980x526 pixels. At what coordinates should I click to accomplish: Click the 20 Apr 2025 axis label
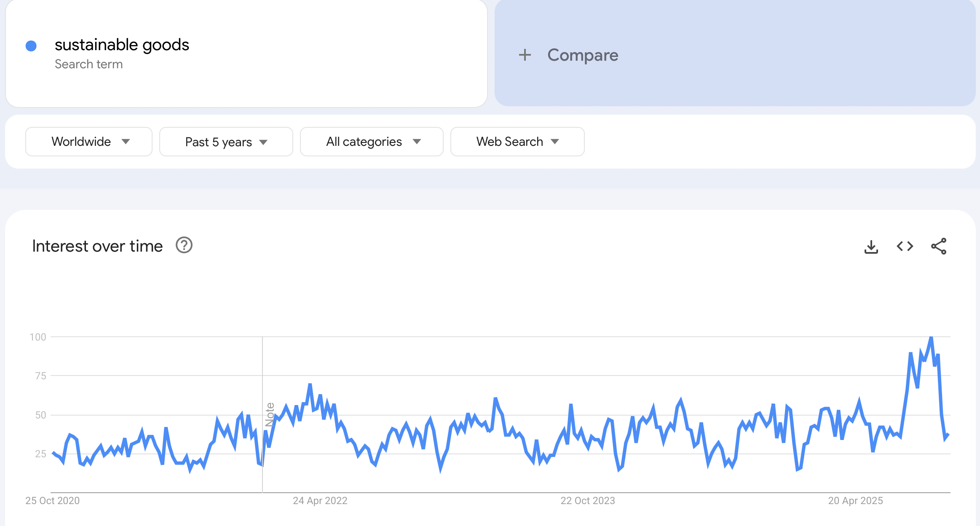855,501
